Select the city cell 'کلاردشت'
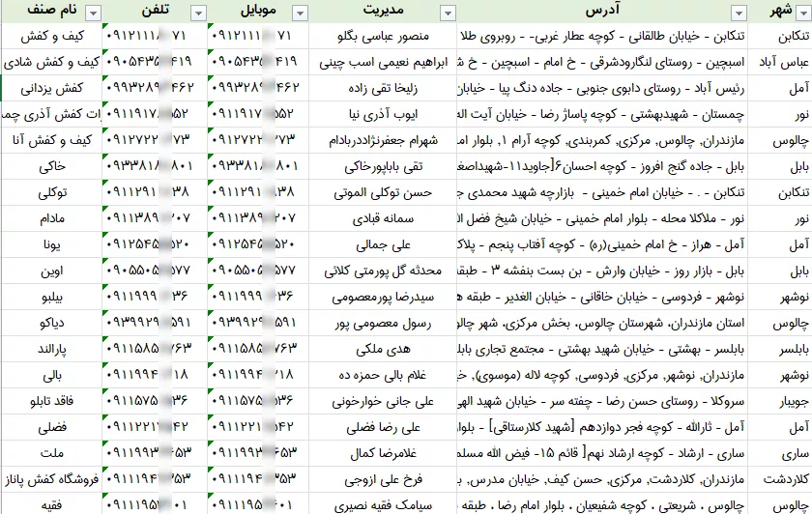The image size is (812, 514). coord(780,480)
